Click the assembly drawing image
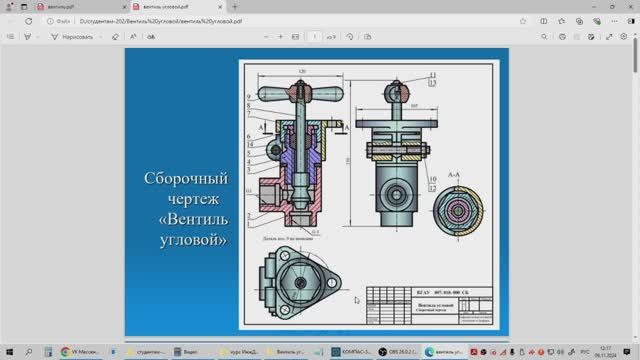 point(369,195)
